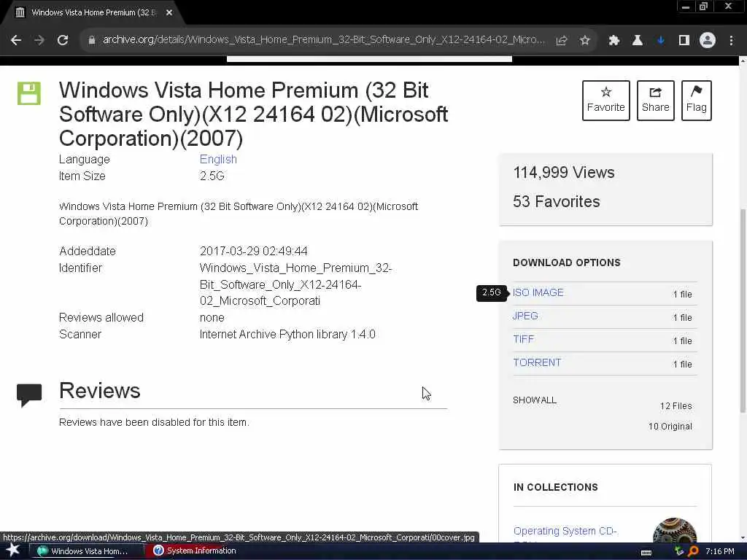Open the 10 Original files listing
The height and width of the screenshot is (560, 747).
(670, 426)
